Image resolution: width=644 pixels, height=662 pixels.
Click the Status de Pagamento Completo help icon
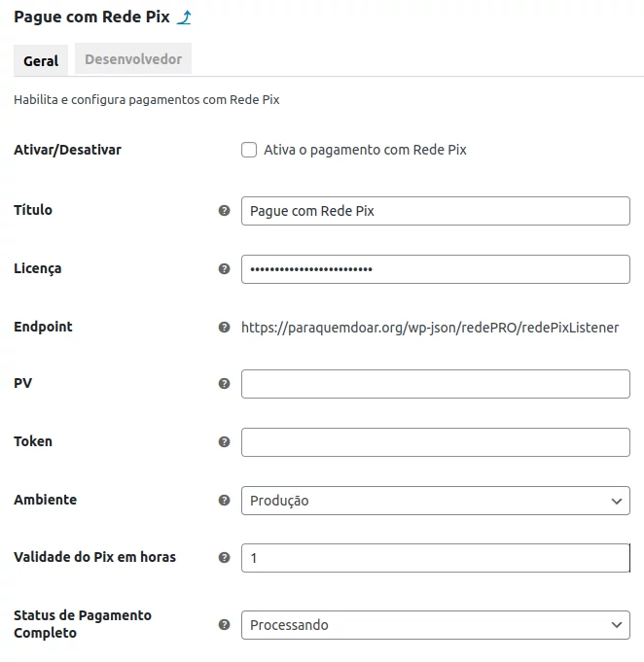[225, 625]
